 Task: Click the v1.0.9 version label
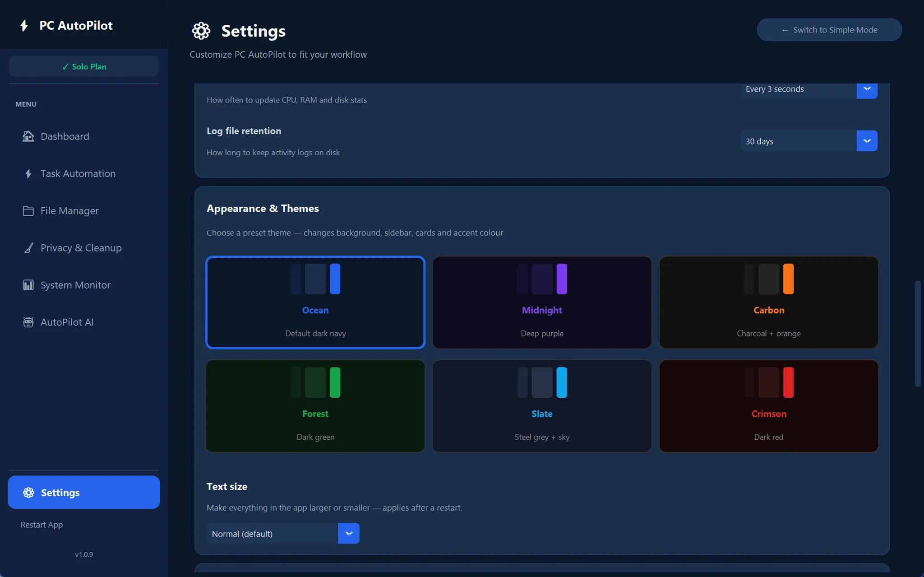coord(84,554)
